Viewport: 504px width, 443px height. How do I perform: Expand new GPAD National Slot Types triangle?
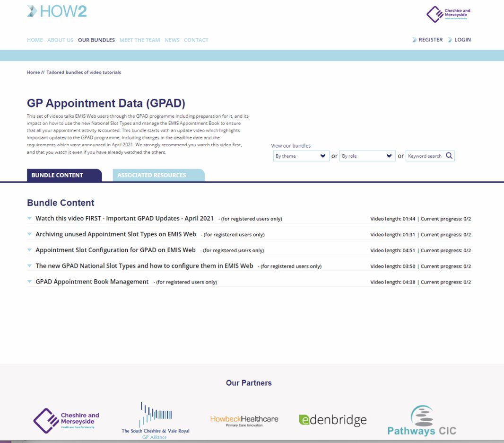pyautogui.click(x=29, y=266)
